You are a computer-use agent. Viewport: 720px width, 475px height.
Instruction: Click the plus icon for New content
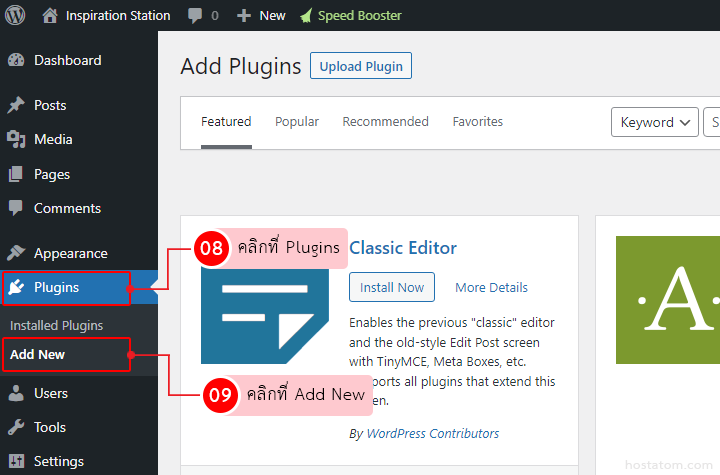tap(243, 15)
